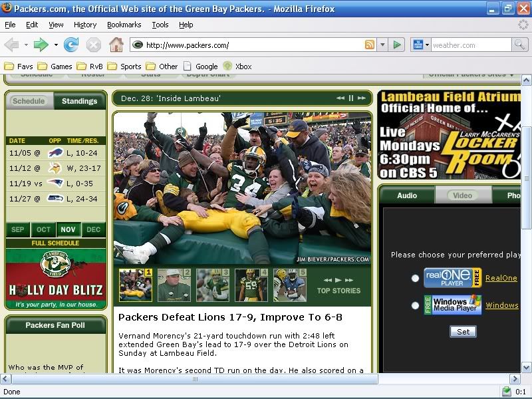Switch to the Schedule tab

click(29, 101)
